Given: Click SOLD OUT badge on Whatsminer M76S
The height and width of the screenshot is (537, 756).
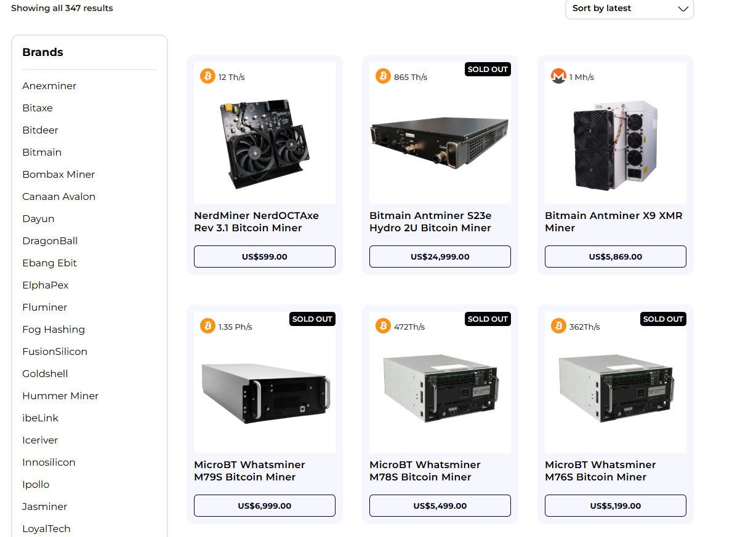Looking at the screenshot, I should (x=663, y=319).
